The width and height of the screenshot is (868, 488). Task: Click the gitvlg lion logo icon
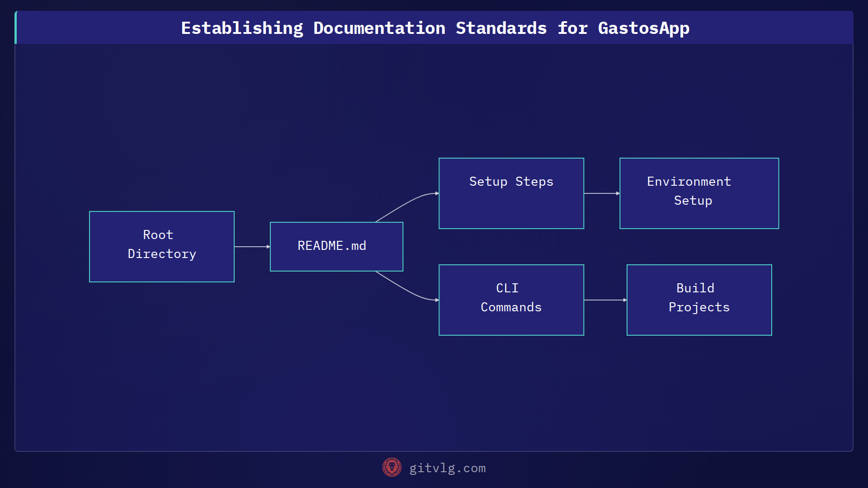[x=392, y=468]
